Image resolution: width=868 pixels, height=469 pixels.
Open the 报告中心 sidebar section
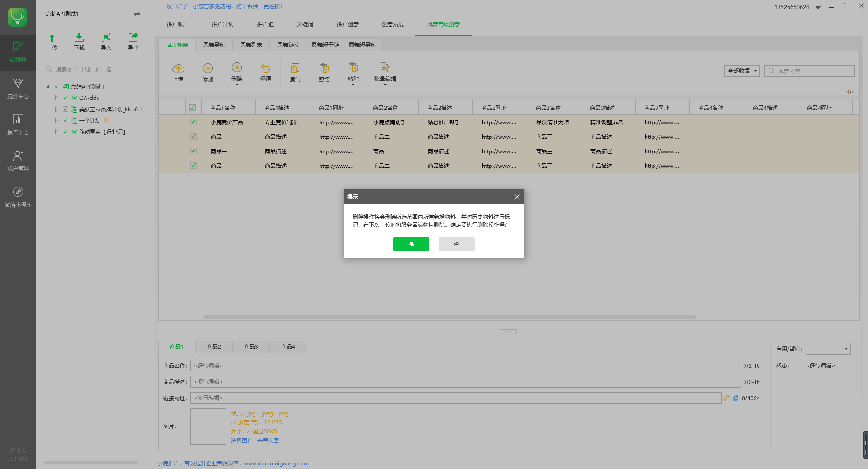pos(18,125)
